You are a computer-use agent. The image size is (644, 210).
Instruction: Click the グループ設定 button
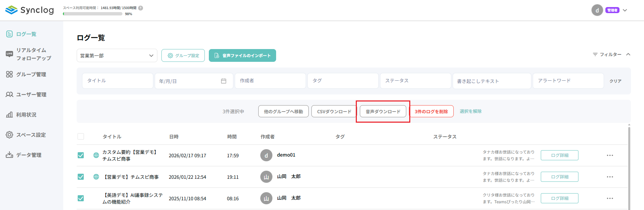click(183, 55)
